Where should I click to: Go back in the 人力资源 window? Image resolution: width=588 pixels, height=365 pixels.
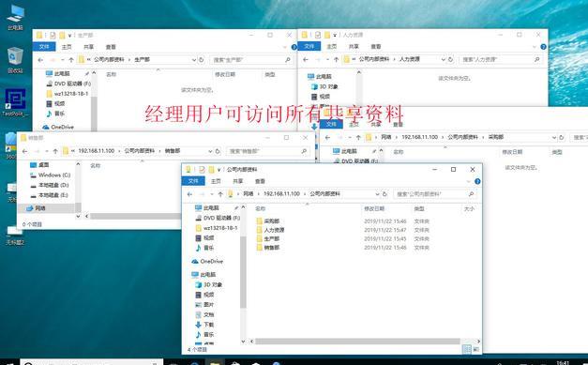coord(306,59)
